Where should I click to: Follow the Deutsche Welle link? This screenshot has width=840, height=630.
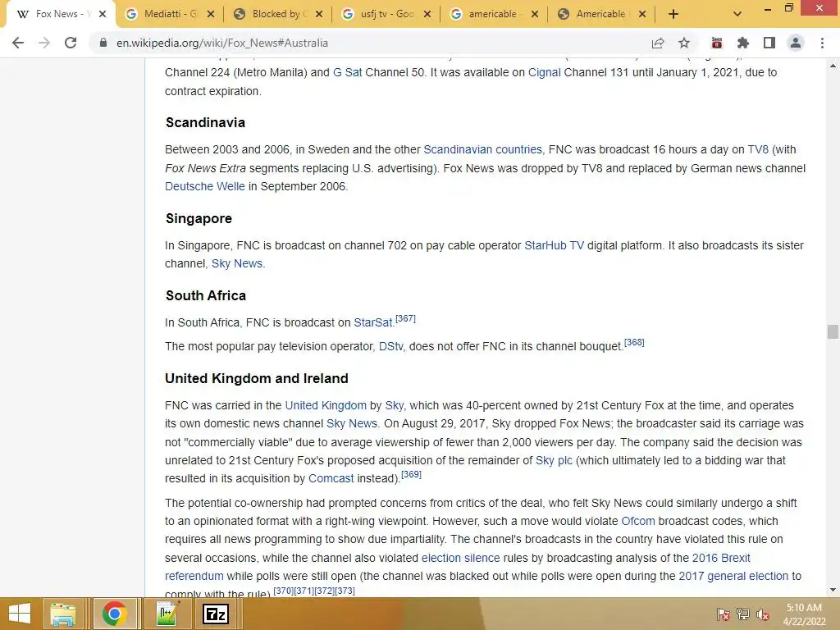click(x=204, y=186)
